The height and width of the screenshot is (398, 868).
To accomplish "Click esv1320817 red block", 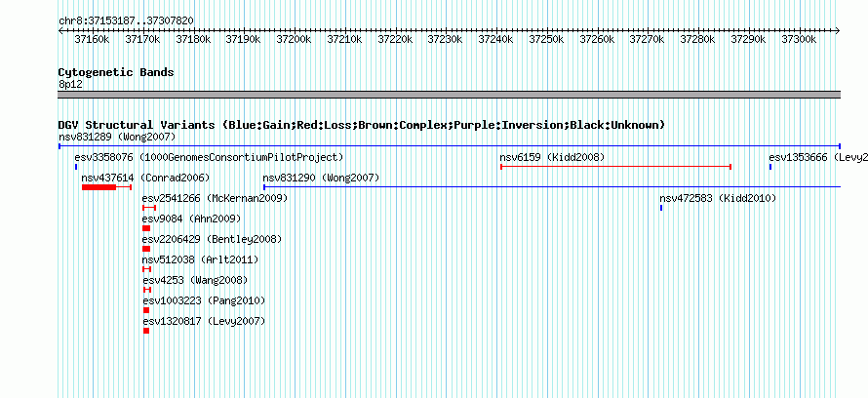I will 146,331.
